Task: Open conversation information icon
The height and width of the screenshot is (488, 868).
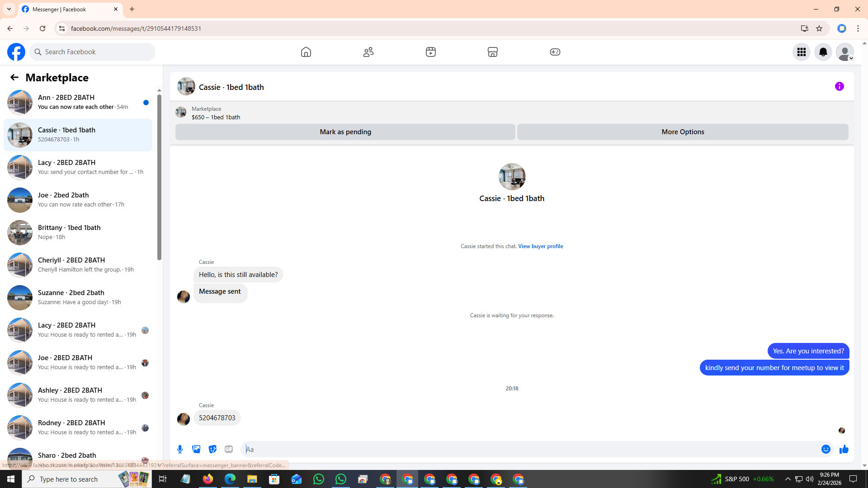Action: click(x=839, y=86)
